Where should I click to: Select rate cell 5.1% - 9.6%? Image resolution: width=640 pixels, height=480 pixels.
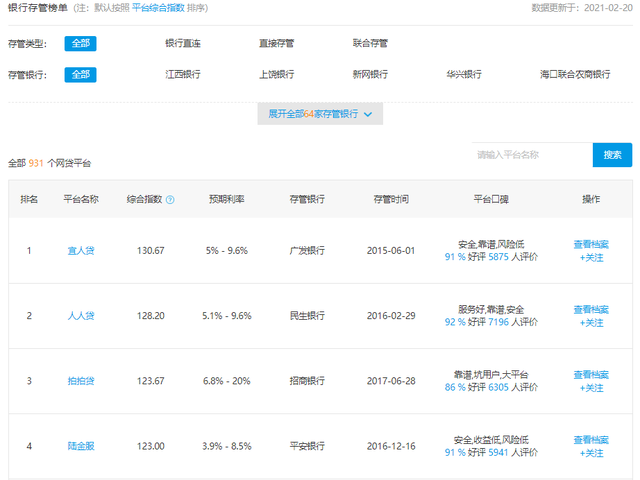227,316
